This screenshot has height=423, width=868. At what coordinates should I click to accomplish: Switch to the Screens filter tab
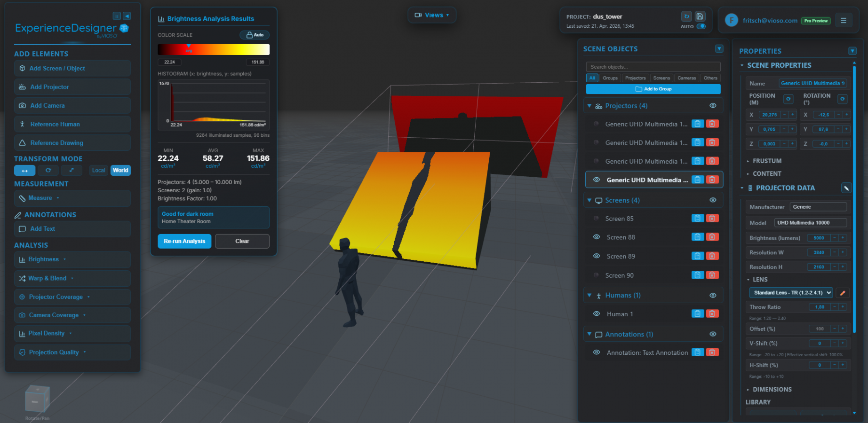coord(661,78)
